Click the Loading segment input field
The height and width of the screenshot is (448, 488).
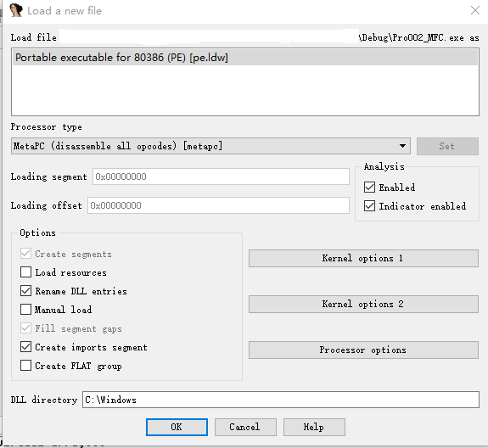[x=221, y=176]
